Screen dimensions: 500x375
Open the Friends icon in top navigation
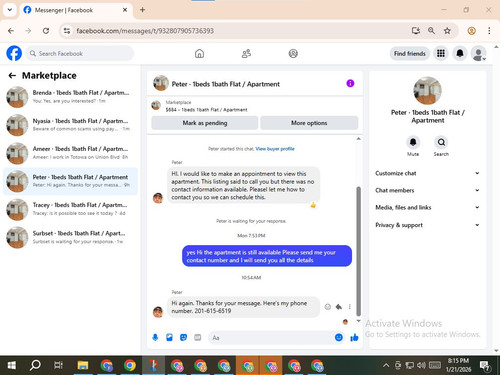246,53
